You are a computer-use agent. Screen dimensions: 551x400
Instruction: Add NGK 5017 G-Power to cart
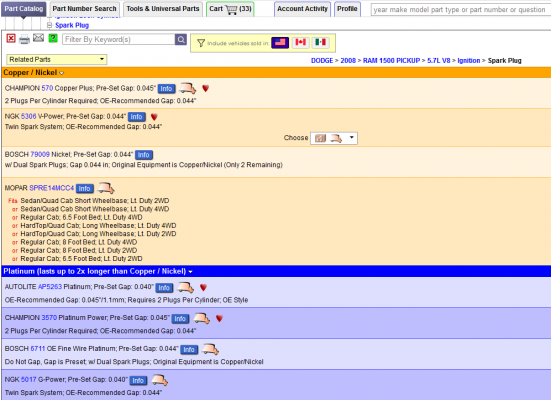coord(159,380)
